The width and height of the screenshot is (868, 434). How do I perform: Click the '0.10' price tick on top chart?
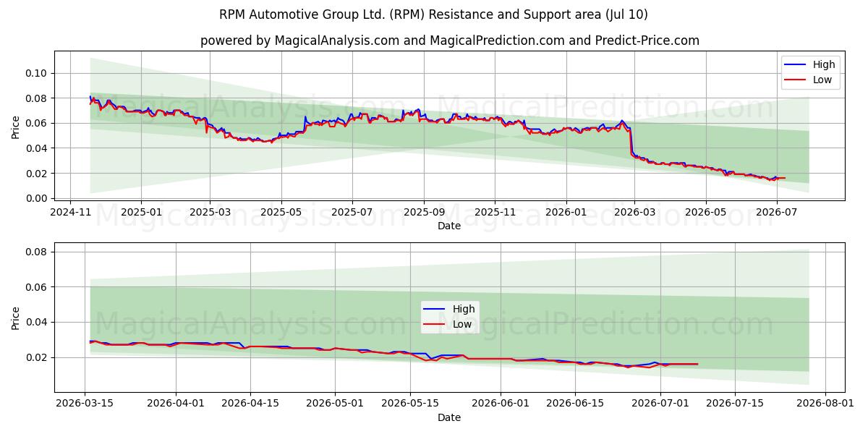click(x=37, y=73)
